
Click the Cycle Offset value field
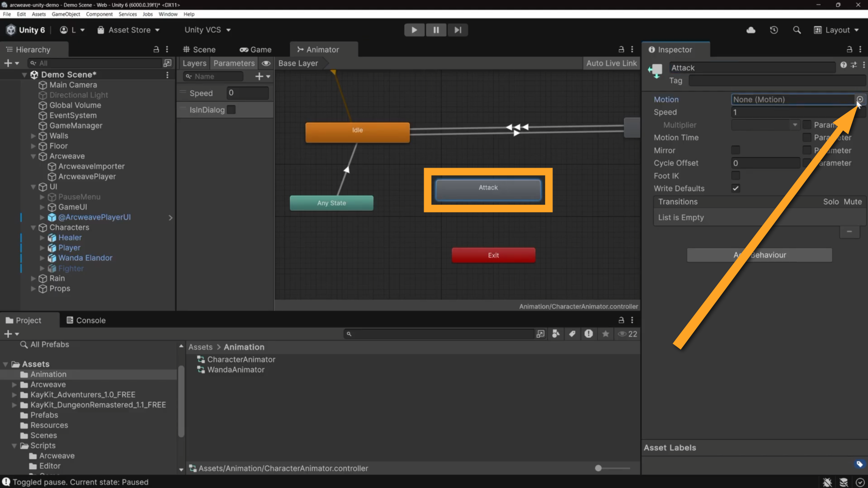(x=765, y=163)
